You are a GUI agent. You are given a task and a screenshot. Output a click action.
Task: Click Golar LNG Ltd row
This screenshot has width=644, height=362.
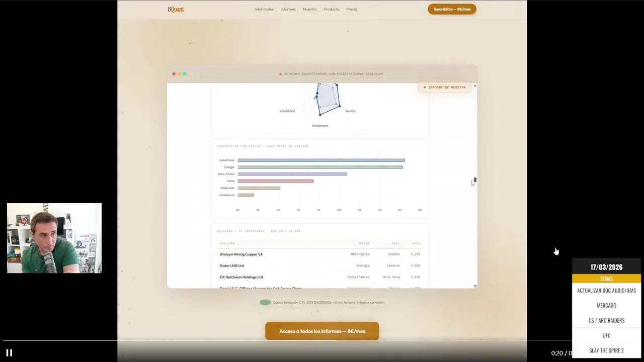click(320, 265)
